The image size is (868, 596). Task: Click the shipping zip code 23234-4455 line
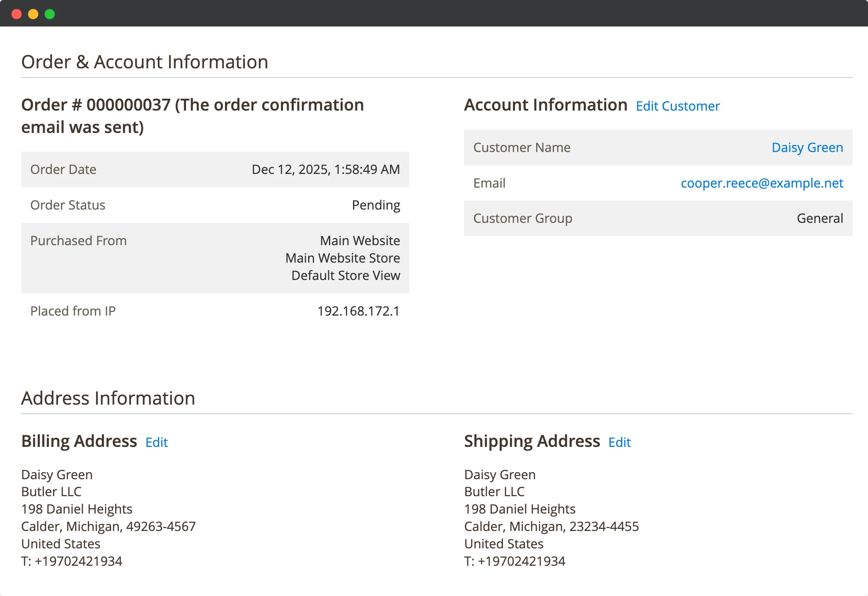(x=551, y=526)
